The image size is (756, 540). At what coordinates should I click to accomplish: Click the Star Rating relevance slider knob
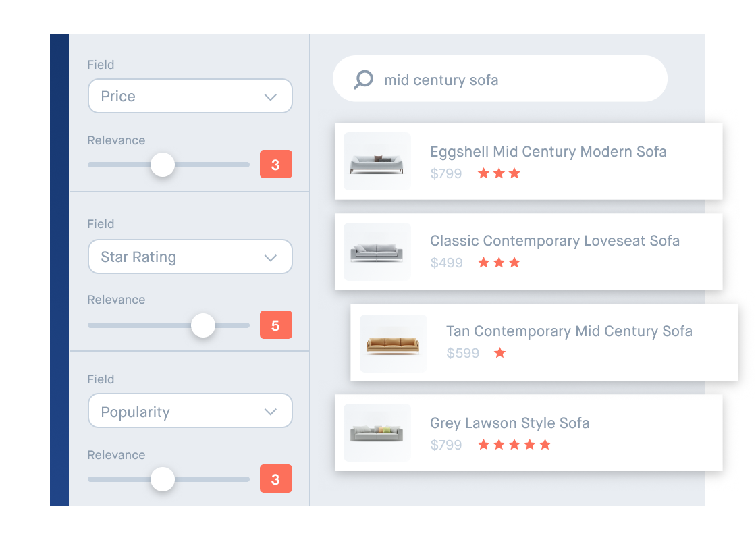pyautogui.click(x=202, y=325)
